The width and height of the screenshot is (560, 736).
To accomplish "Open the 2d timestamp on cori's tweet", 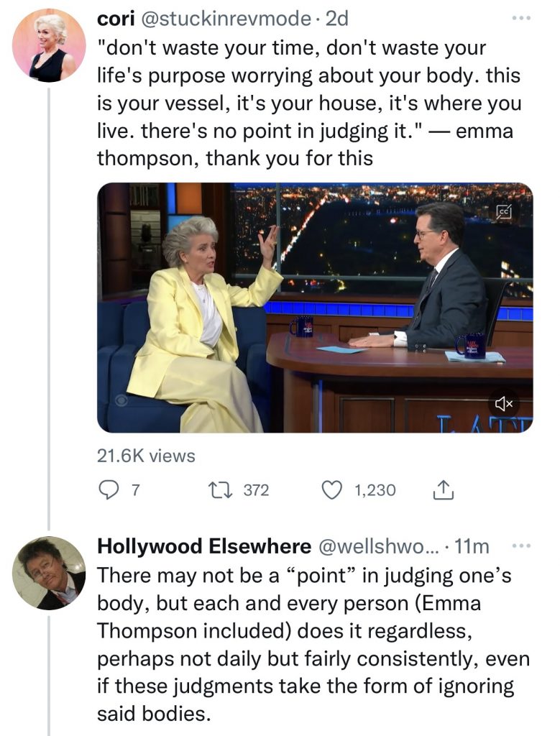I will (x=336, y=19).
